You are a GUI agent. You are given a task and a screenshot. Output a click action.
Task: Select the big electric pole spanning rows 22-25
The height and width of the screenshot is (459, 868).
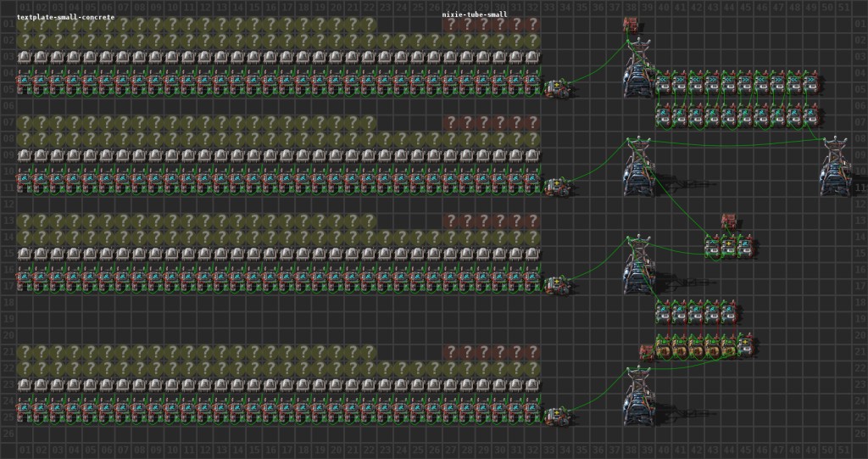tap(639, 395)
